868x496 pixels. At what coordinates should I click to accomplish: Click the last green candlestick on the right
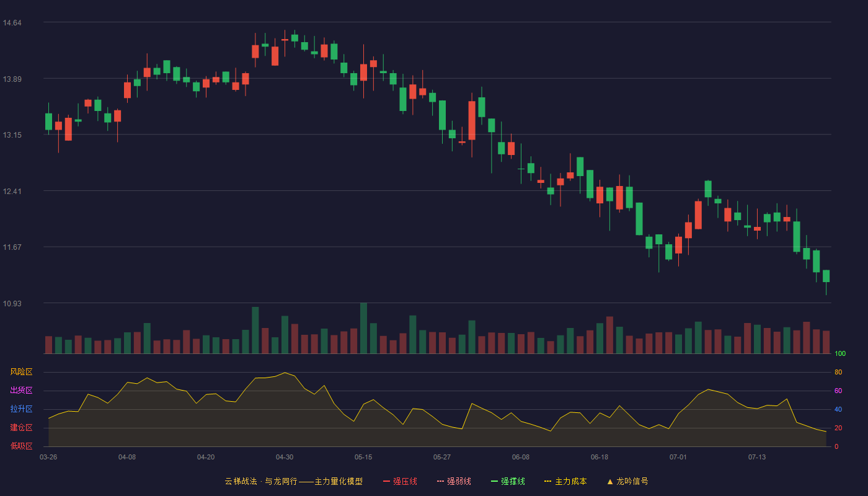pos(826,276)
